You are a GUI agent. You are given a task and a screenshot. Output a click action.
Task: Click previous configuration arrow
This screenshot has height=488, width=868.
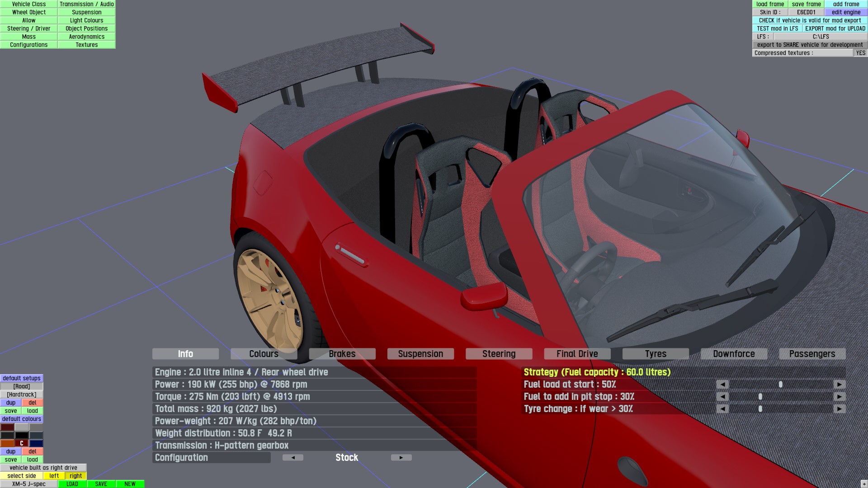click(293, 458)
